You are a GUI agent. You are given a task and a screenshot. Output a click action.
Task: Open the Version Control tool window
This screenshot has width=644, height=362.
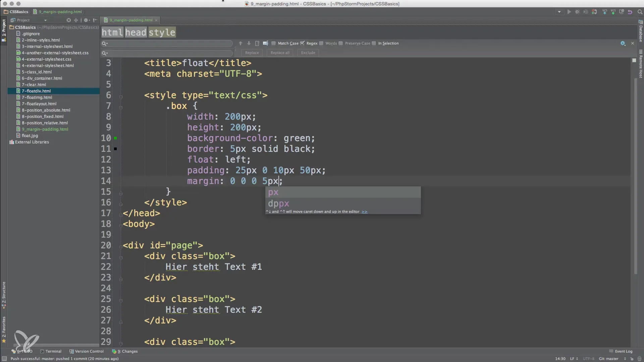tap(87, 351)
